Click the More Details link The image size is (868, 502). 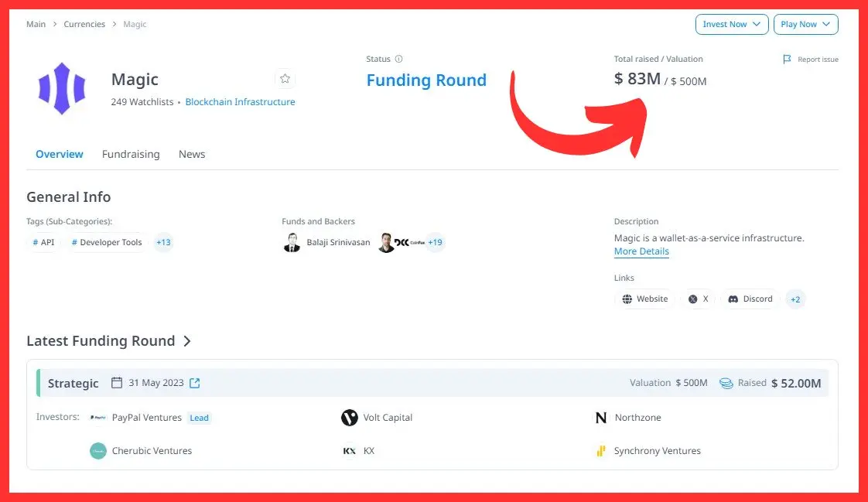pos(641,251)
